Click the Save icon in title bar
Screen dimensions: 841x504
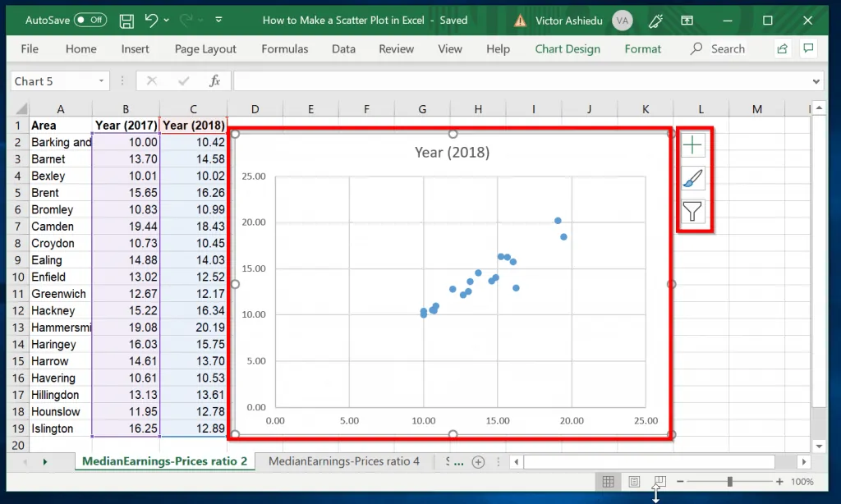[126, 21]
